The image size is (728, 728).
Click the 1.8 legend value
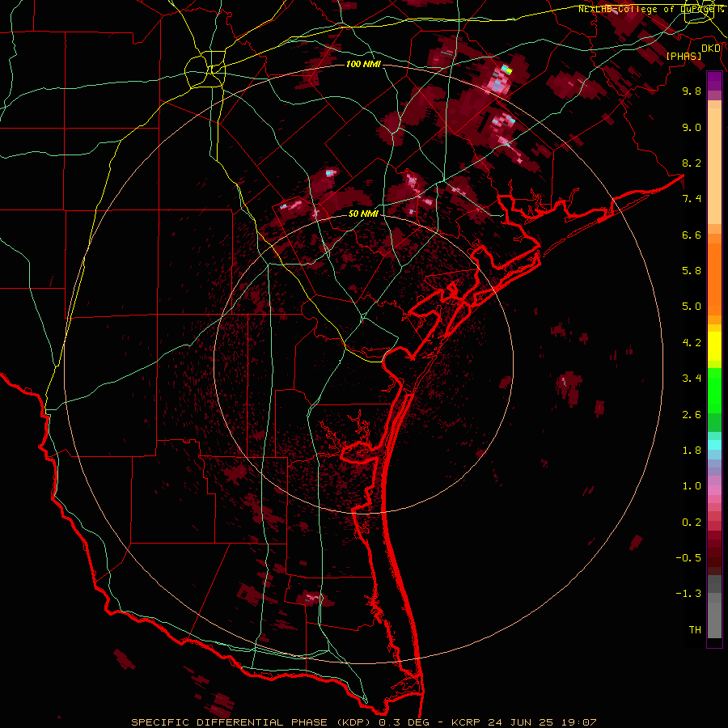692,451
